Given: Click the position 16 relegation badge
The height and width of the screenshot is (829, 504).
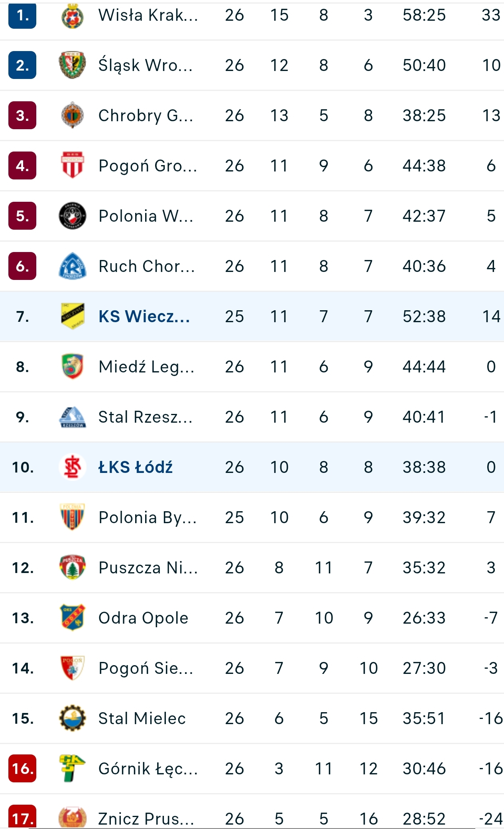Looking at the screenshot, I should click(x=22, y=768).
